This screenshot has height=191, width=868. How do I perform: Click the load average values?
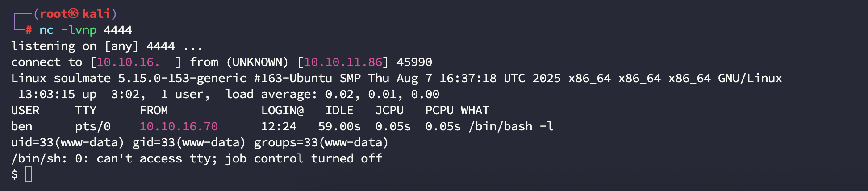tap(382, 94)
